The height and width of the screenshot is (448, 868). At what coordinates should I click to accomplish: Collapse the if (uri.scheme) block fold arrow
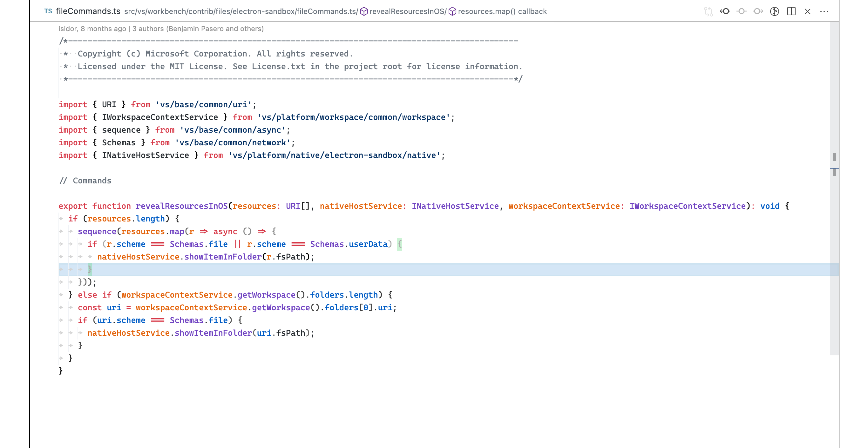coord(71,320)
